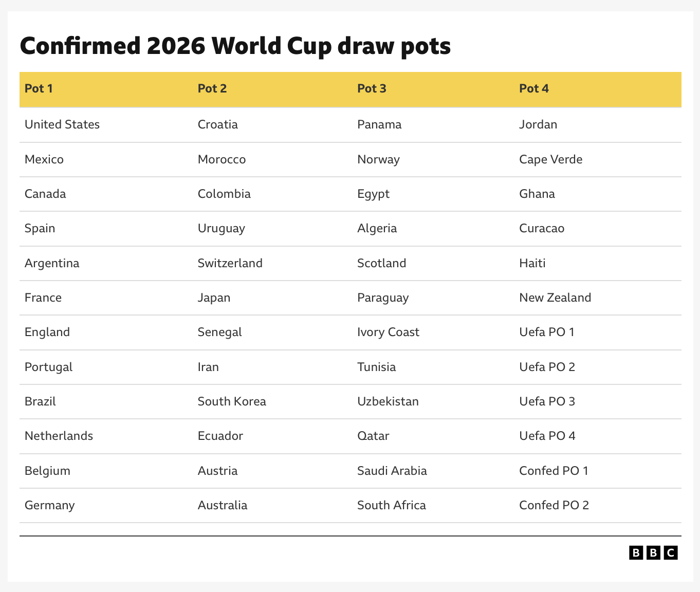Screen dimensions: 700x592
Task: Click the table title heading
Action: 235,46
